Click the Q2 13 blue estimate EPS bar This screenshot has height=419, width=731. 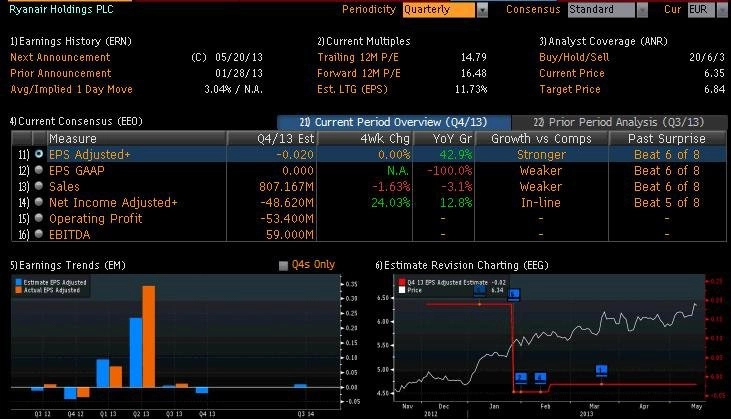[x=136, y=352]
